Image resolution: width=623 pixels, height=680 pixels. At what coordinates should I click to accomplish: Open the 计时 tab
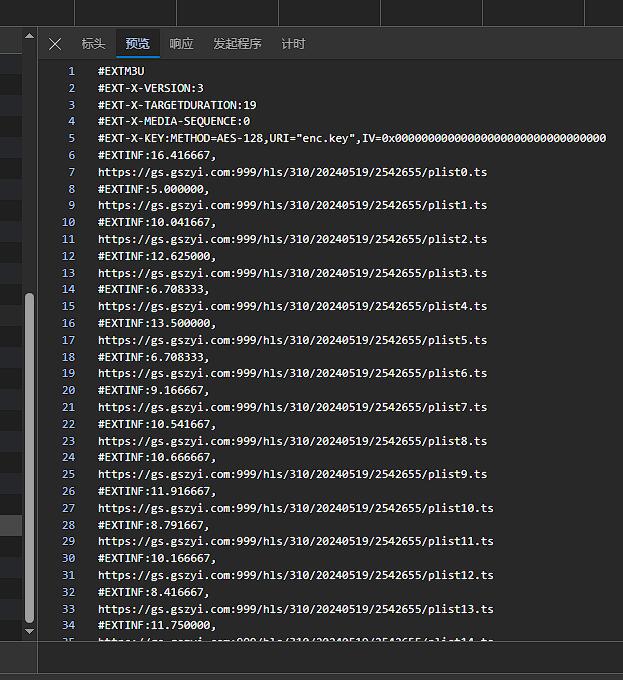pyautogui.click(x=293, y=44)
